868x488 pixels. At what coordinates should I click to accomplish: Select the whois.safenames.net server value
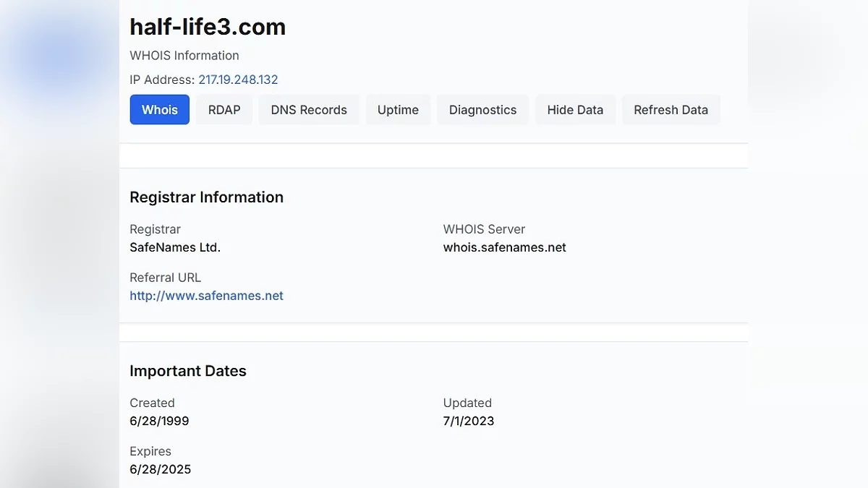(504, 247)
